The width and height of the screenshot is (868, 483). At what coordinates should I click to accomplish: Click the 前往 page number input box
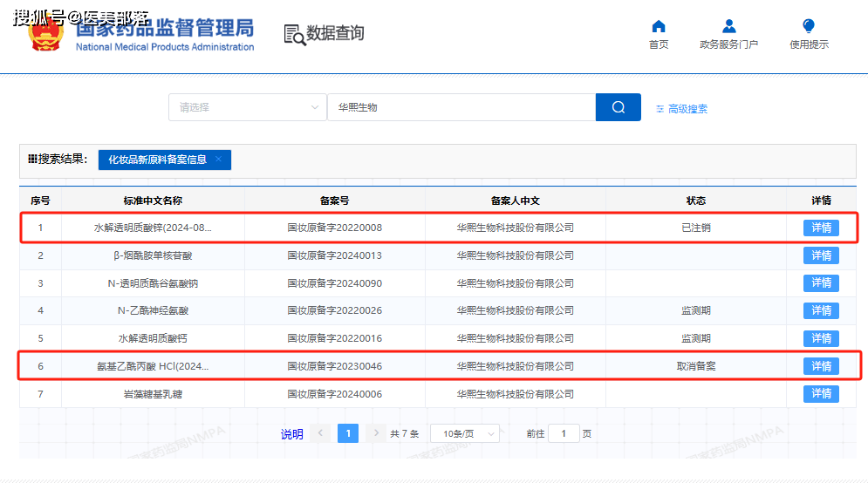[564, 433]
